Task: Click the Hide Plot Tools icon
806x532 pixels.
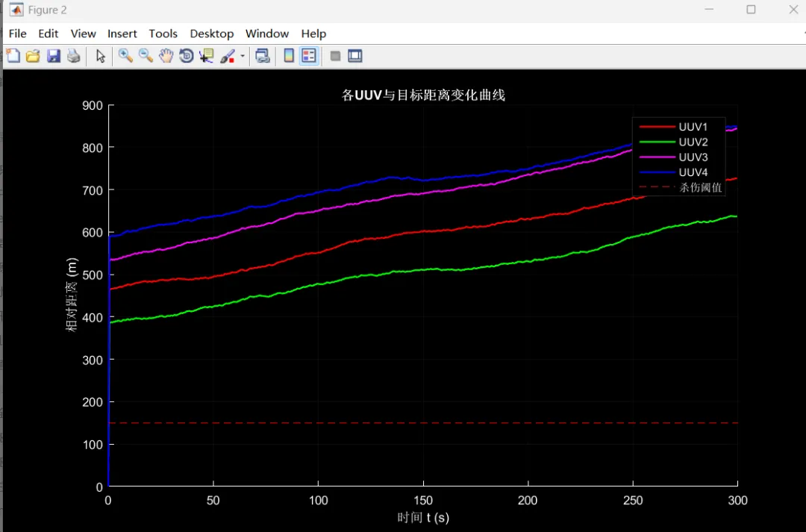Action: pos(335,55)
